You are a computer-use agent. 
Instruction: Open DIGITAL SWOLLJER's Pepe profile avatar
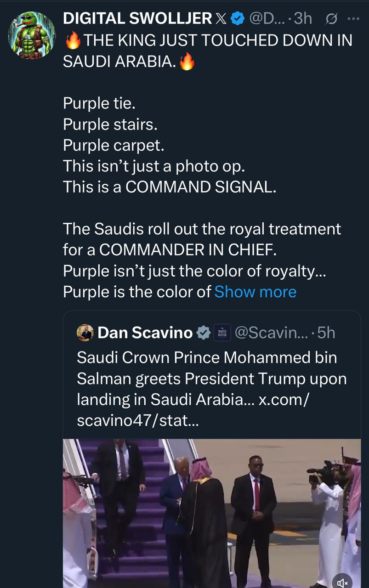[31, 35]
